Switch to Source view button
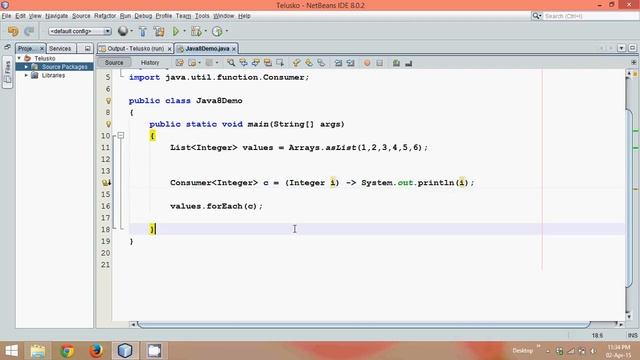Image resolution: width=640 pixels, height=360 pixels. (114, 62)
